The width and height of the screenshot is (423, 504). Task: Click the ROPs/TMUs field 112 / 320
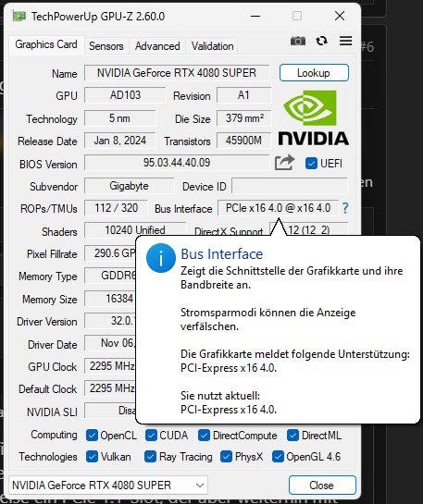116,208
